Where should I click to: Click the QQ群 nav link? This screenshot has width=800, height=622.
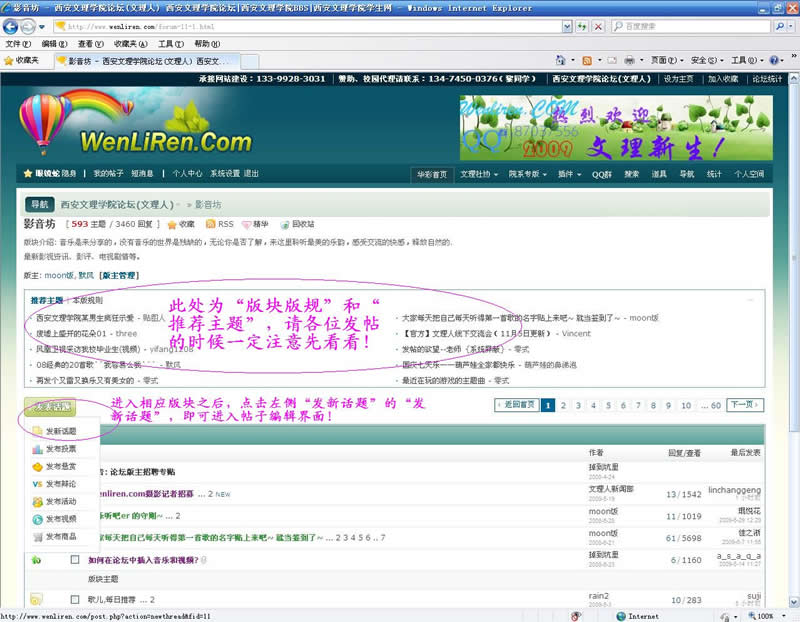[x=602, y=175]
